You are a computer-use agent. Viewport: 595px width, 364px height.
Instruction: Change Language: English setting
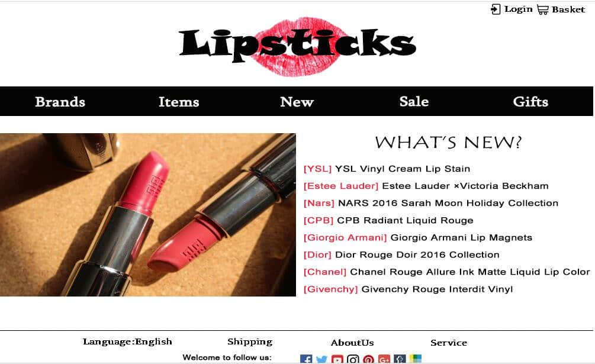click(127, 342)
